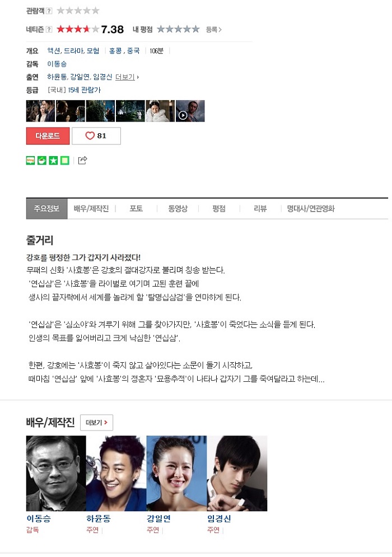Open the 평점 tab
The image size is (392, 557).
219,208
